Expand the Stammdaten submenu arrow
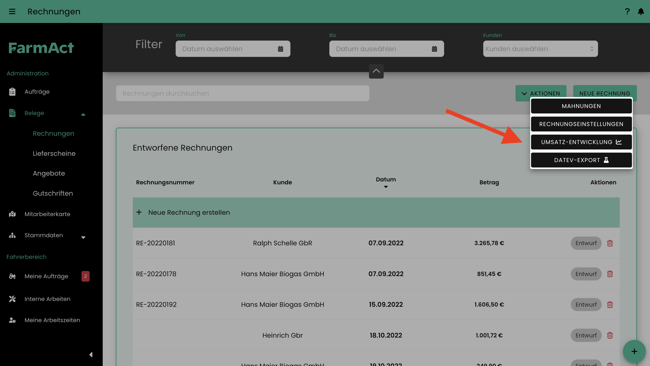This screenshot has width=650, height=366. point(83,238)
